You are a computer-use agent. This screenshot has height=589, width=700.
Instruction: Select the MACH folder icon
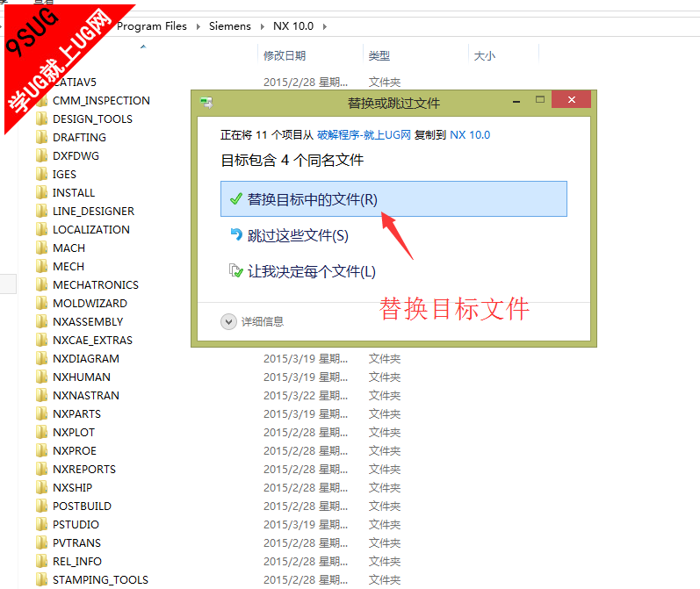point(42,248)
